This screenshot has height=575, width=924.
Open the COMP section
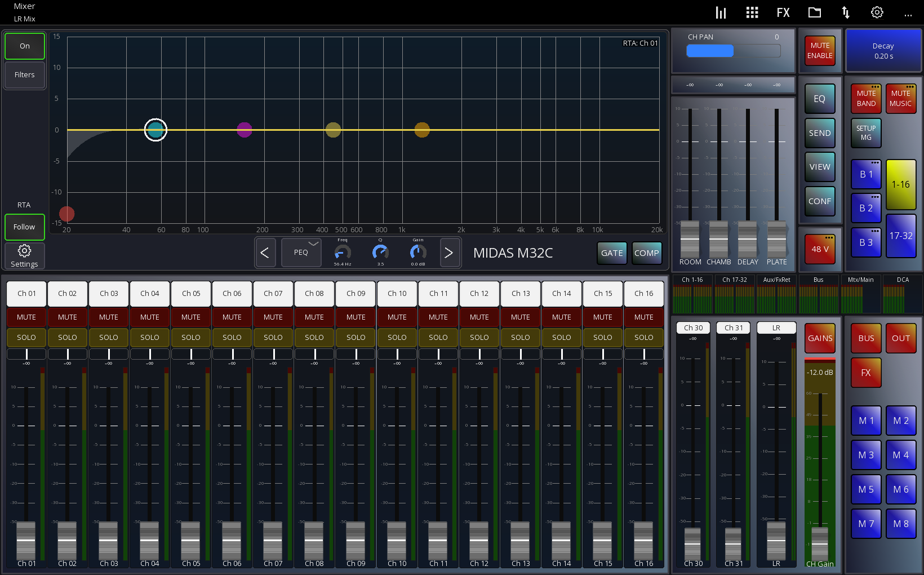click(x=646, y=253)
